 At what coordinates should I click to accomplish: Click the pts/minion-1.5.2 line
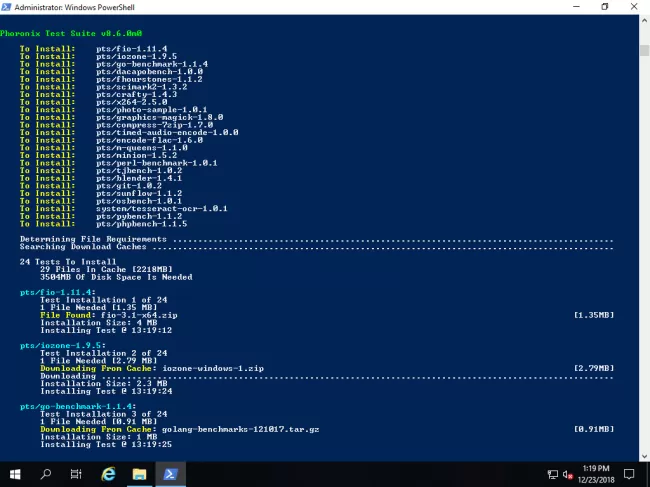(98, 155)
